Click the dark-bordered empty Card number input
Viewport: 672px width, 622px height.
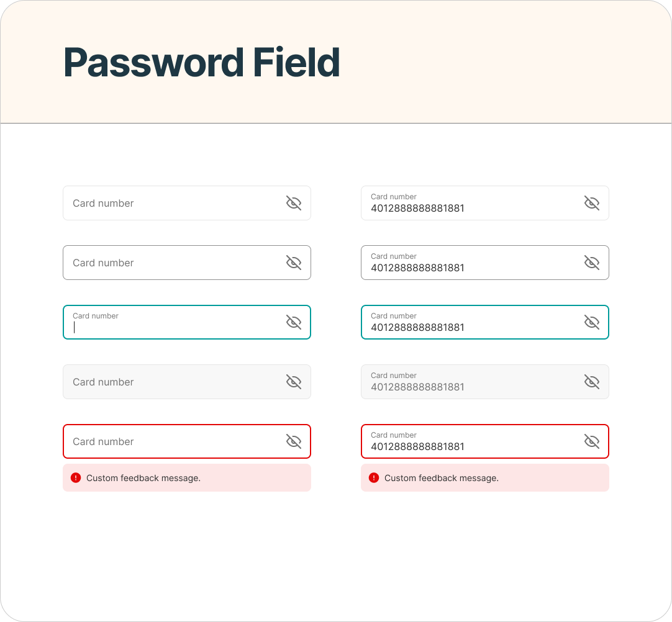click(x=187, y=263)
